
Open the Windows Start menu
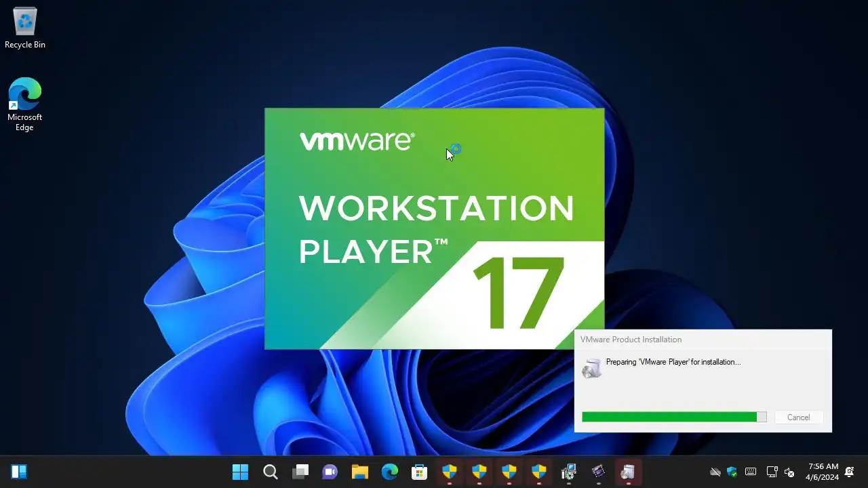pos(240,472)
